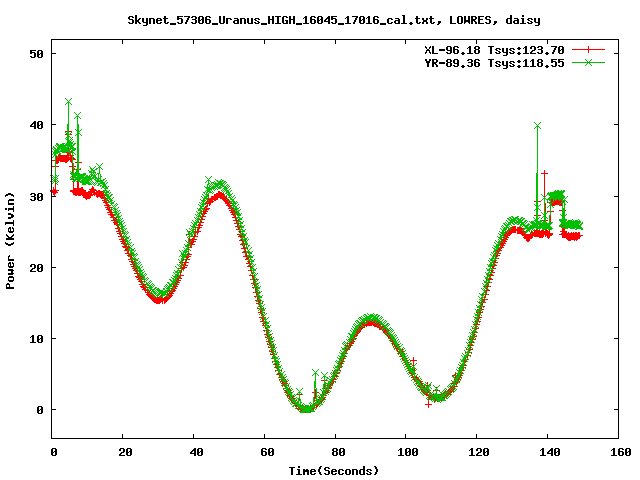Click the x-axis tick label 40

point(196,452)
